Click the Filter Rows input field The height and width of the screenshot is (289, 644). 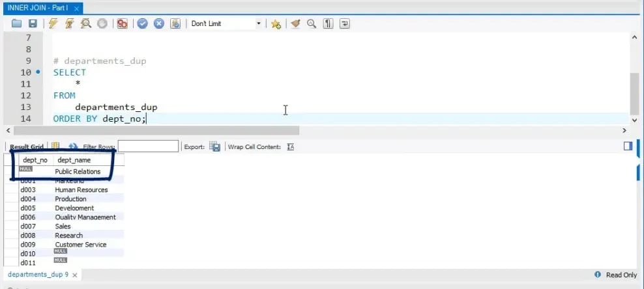coord(148,146)
